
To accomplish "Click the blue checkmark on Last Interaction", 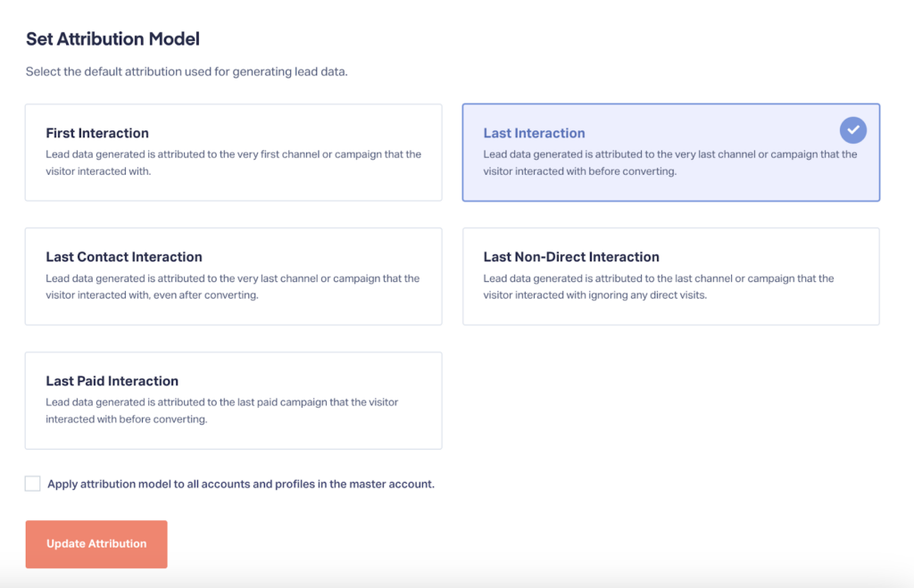I will [852, 130].
